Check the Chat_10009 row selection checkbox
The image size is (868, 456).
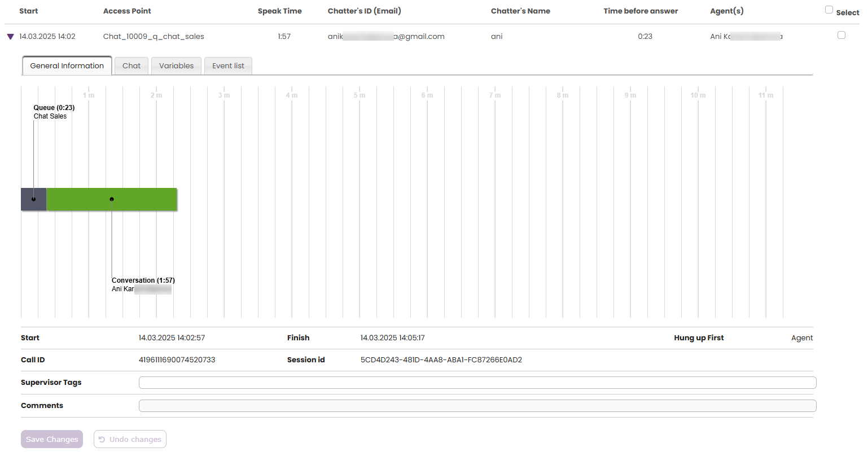point(841,35)
